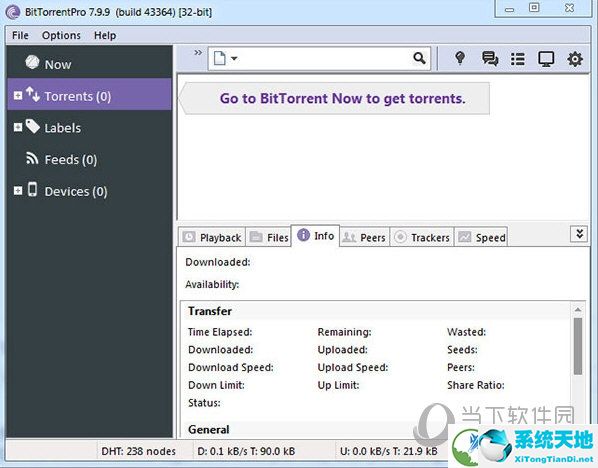Expand toolbar with double chevron
This screenshot has width=598, height=468.
(198, 53)
